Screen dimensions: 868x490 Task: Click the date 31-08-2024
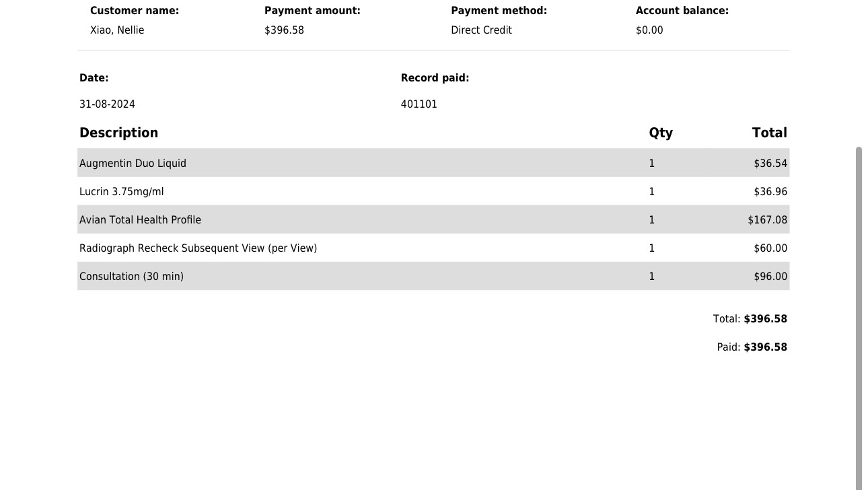[x=107, y=104]
